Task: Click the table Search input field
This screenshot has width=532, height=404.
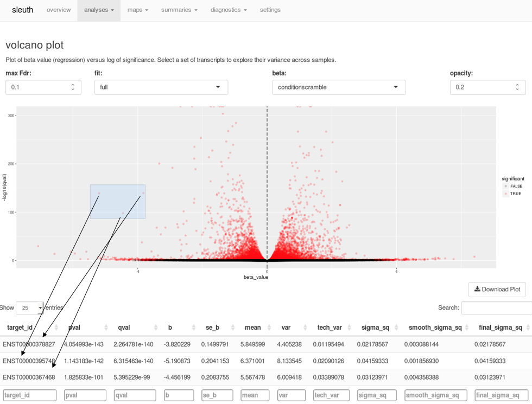Action: 496,308
